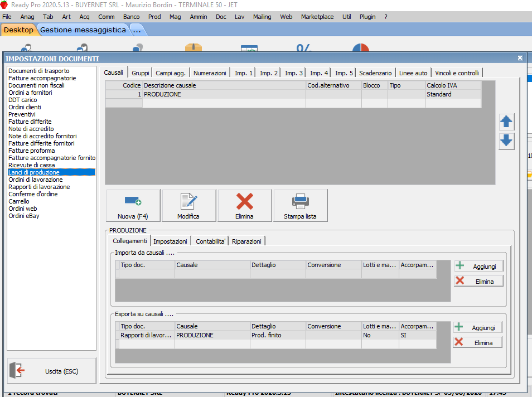The image size is (532, 397).
Task: Select the PRODUZIONE causale row in top grid
Action: pyautogui.click(x=293, y=94)
